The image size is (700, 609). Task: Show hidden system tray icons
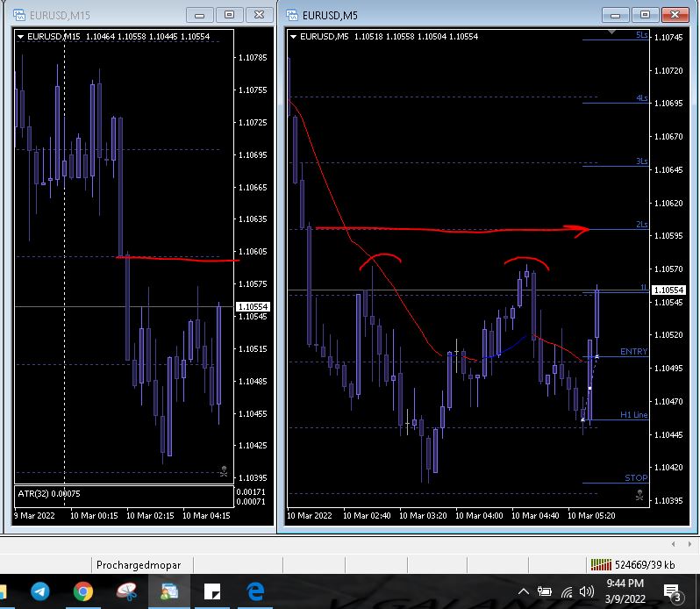coord(524,592)
